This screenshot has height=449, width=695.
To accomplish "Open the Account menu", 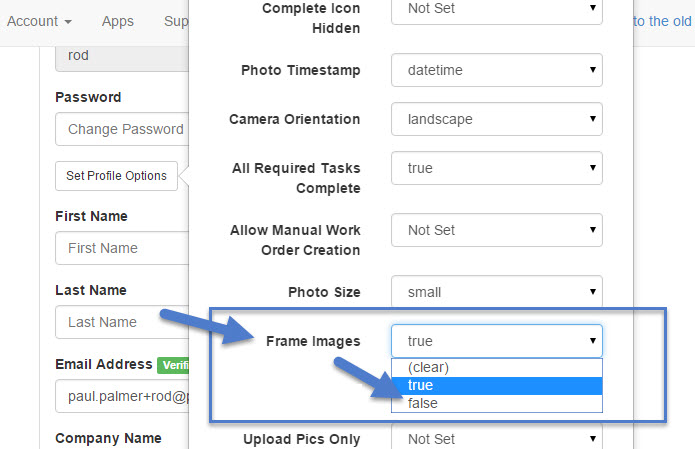I will tap(39, 20).
